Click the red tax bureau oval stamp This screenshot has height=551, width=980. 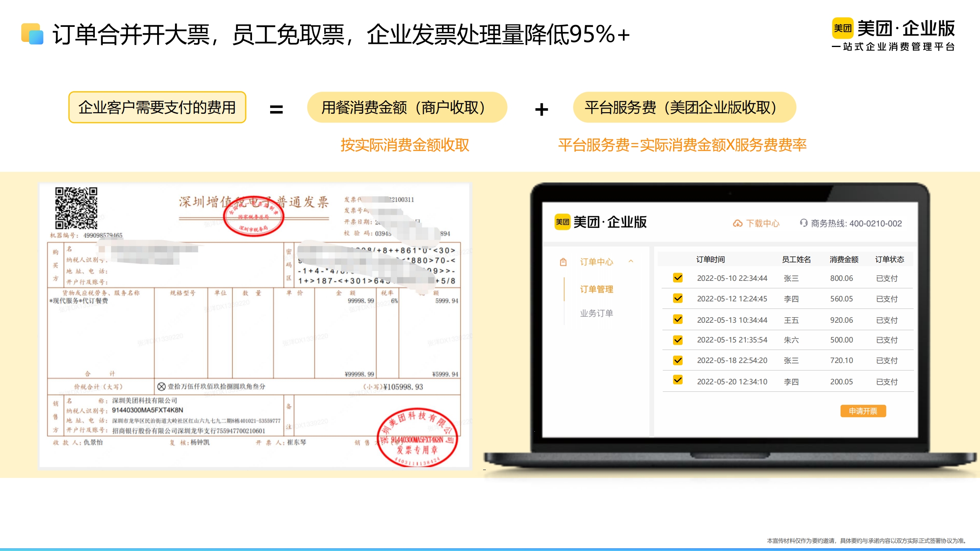(x=253, y=216)
